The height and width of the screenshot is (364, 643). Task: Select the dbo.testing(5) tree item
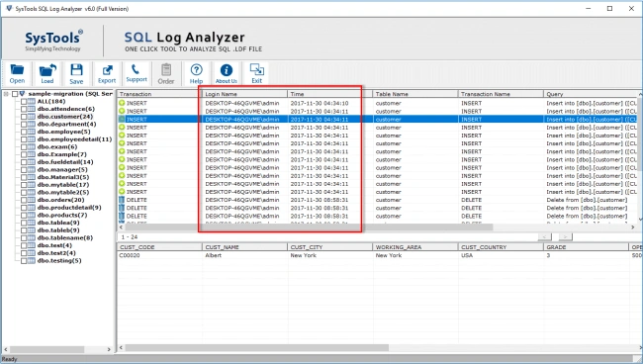(59, 261)
